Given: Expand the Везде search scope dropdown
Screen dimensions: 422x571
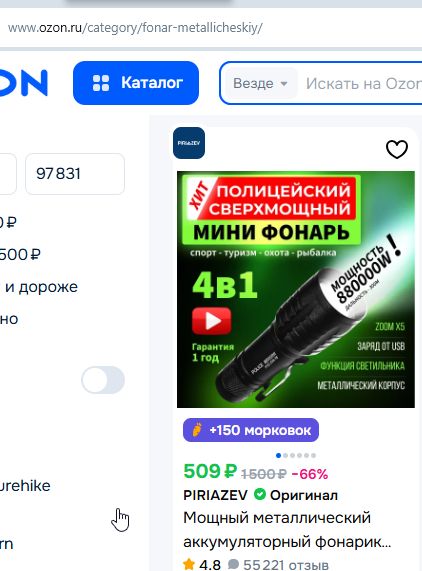Looking at the screenshot, I should (261, 83).
